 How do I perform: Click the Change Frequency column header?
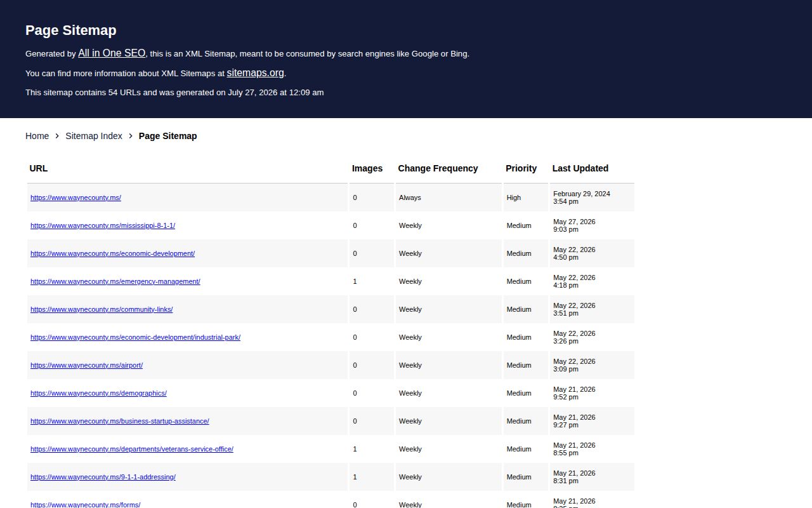coord(449,168)
